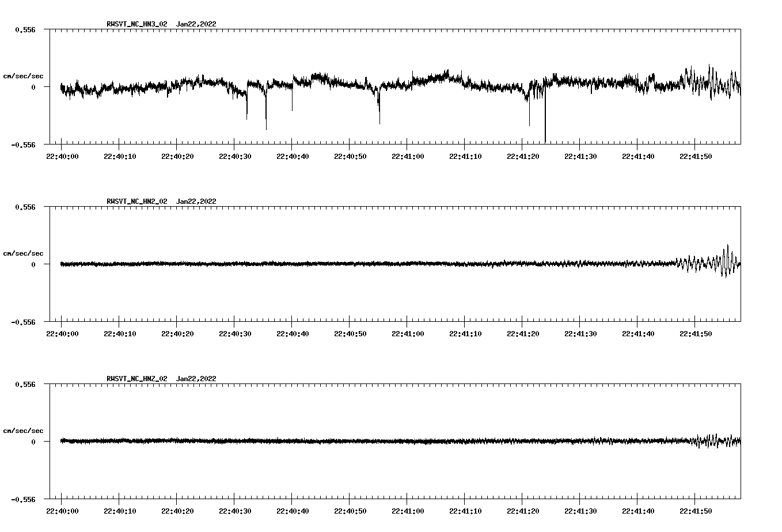
Task: Click the RWSVT_NC_HN2_02 channel name
Action: point(137,202)
